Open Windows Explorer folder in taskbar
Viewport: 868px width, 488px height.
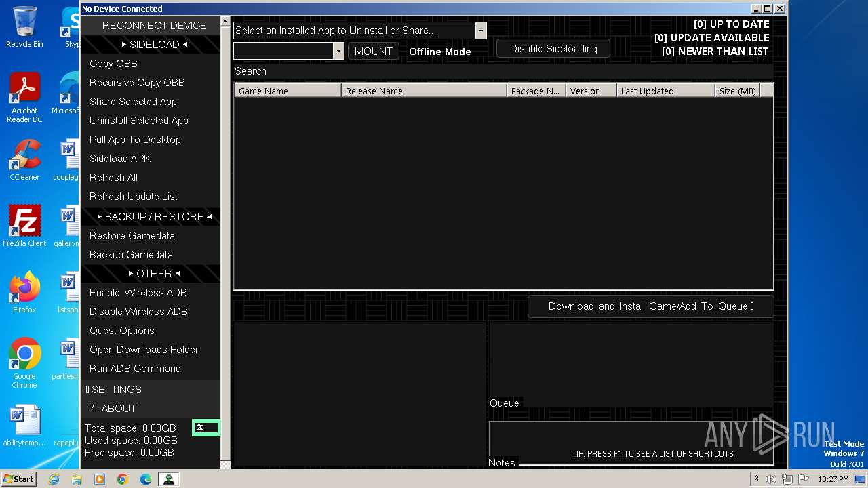[77, 479]
